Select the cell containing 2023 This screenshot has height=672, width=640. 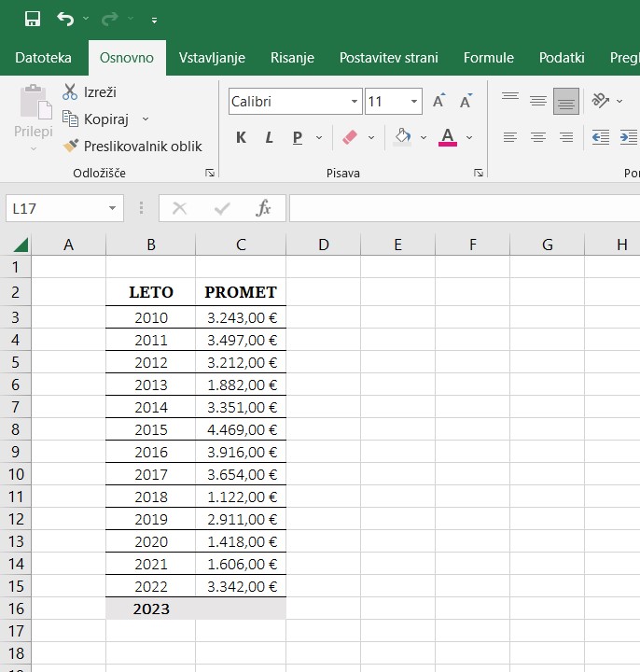(x=151, y=609)
